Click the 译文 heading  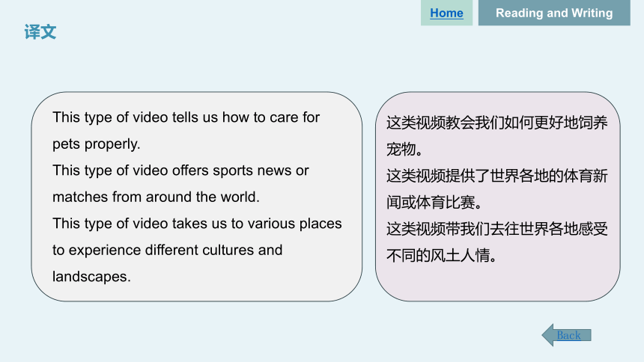40,32
